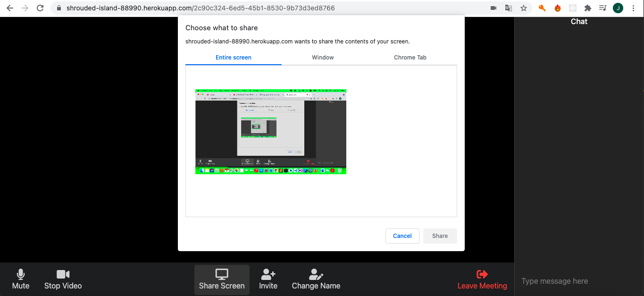Image resolution: width=644 pixels, height=296 pixels.
Task: Mute your microphone
Action: 20,274
